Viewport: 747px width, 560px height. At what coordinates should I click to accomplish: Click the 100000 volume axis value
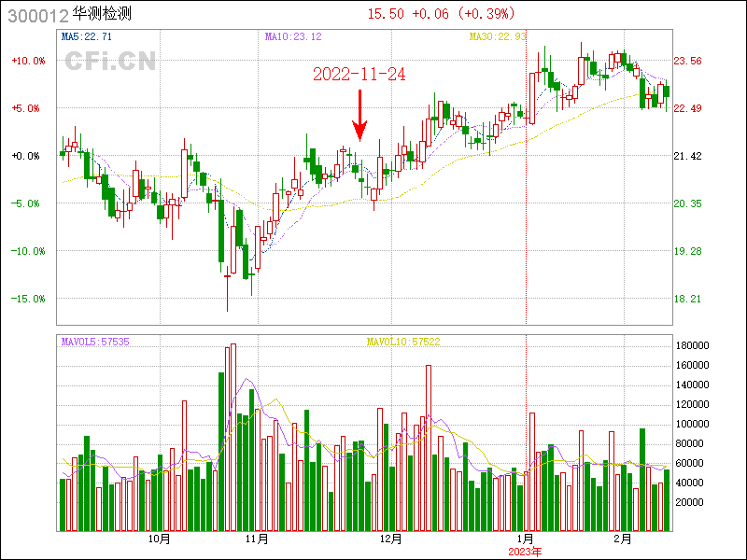tap(693, 424)
